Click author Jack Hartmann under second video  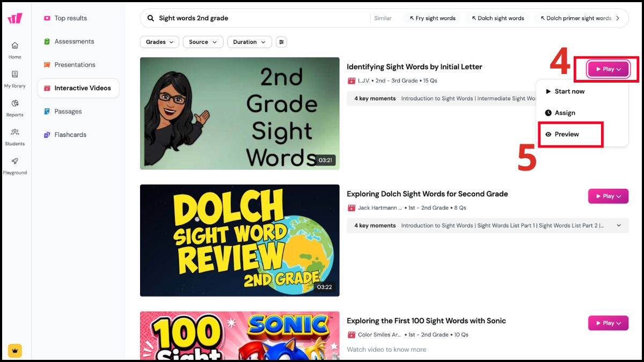(379, 208)
